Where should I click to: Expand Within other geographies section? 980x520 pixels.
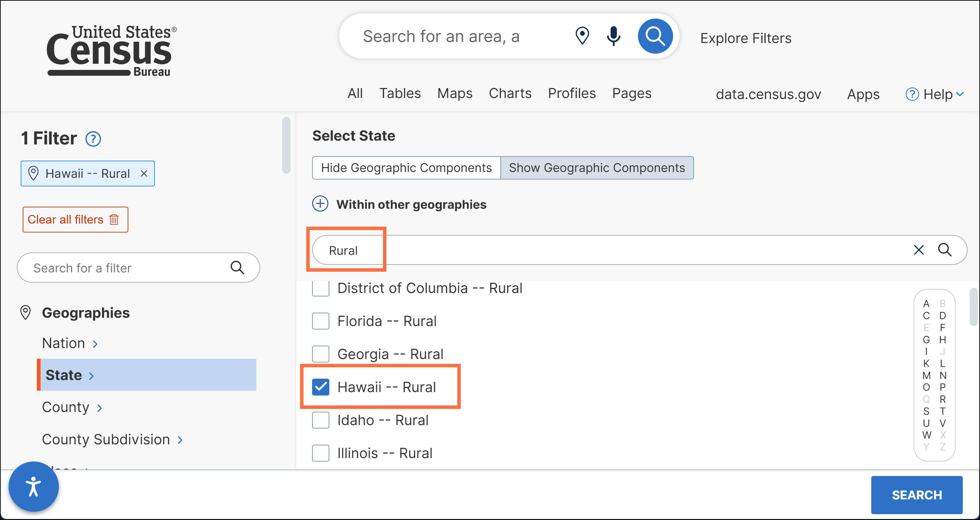pyautogui.click(x=320, y=204)
